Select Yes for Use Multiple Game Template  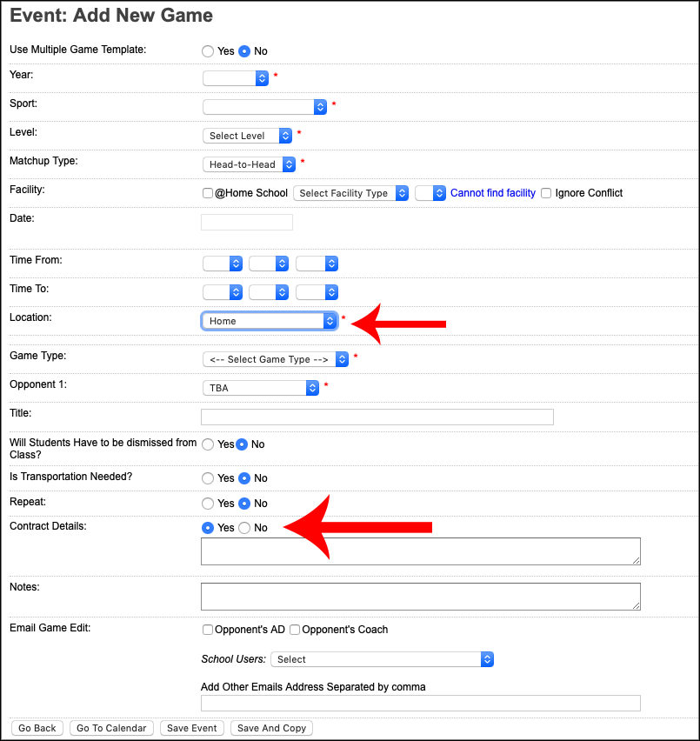[x=208, y=51]
